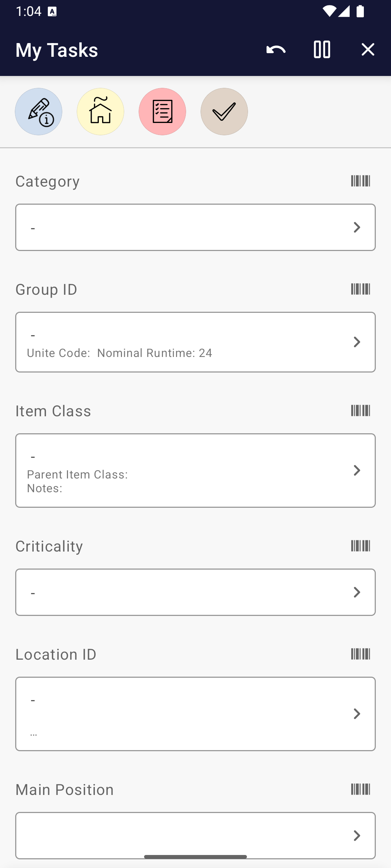Tap the My Tasks title
391x868 pixels.
click(x=57, y=50)
